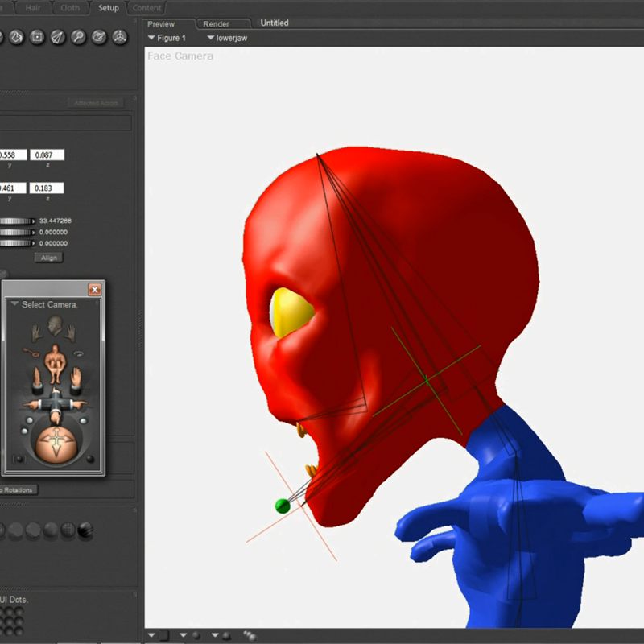Select the Direct Manipulation tool

119,37
